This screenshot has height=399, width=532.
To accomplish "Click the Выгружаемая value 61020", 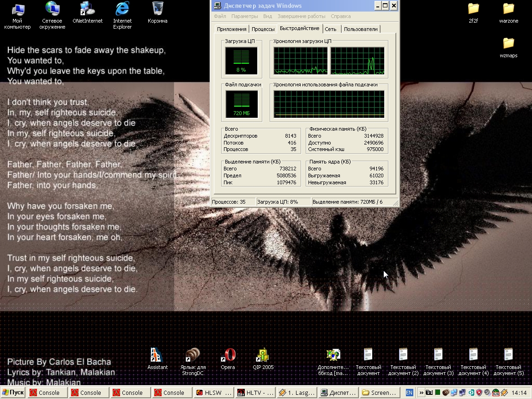I will pyautogui.click(x=376, y=176).
